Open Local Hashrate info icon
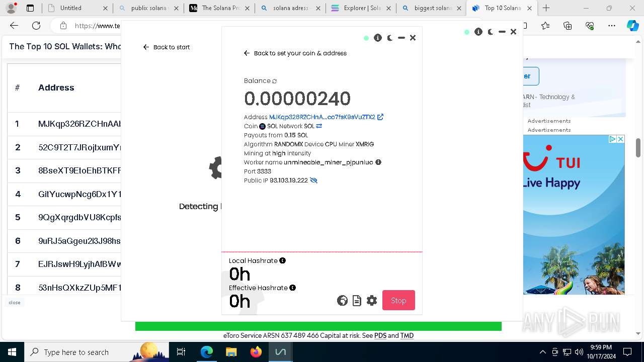The width and height of the screenshot is (644, 362). tap(282, 260)
